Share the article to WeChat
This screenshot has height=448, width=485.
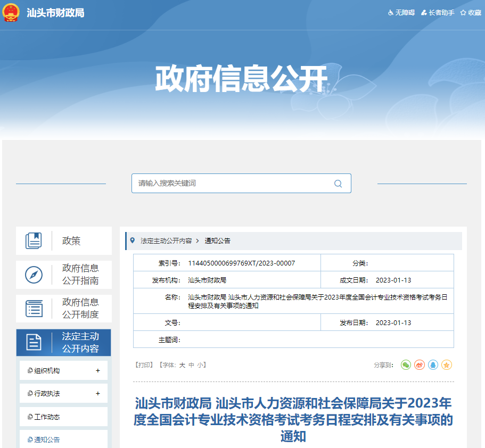(x=406, y=365)
